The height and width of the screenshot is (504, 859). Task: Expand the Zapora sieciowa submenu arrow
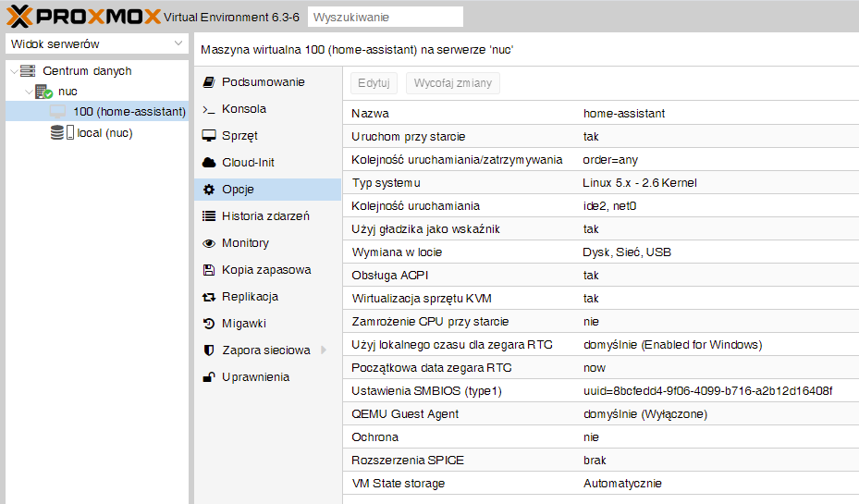coord(324,350)
